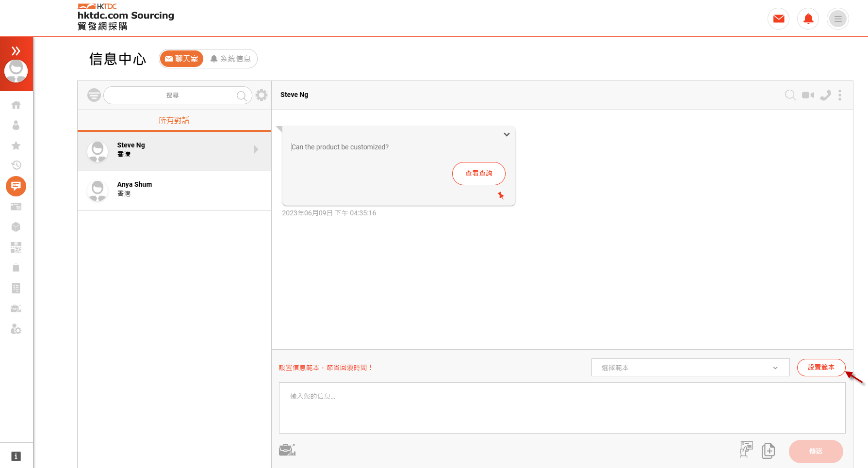Open the briefcase chart icon in sidebar

coord(16,308)
